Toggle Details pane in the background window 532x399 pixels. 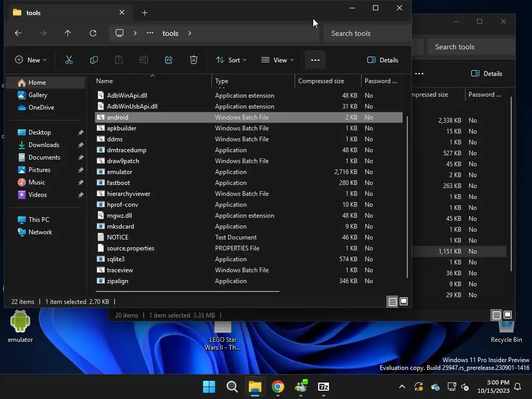coord(486,74)
